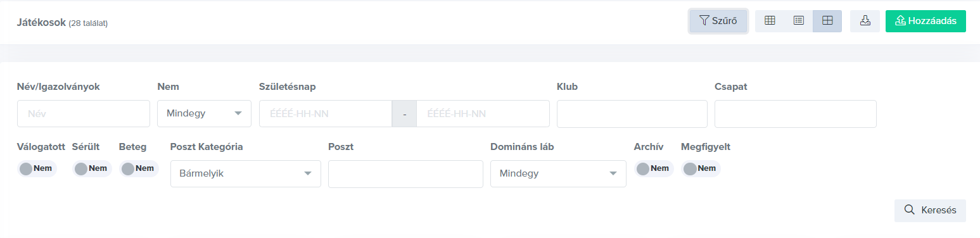The image size is (980, 238).
Task: Toggle the Válogatott switch
Action: click(x=37, y=168)
